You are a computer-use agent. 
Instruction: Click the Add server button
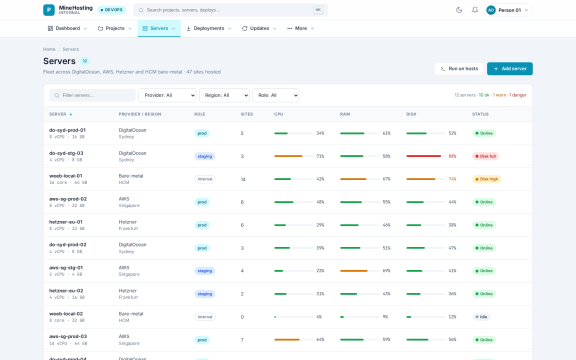pos(510,69)
